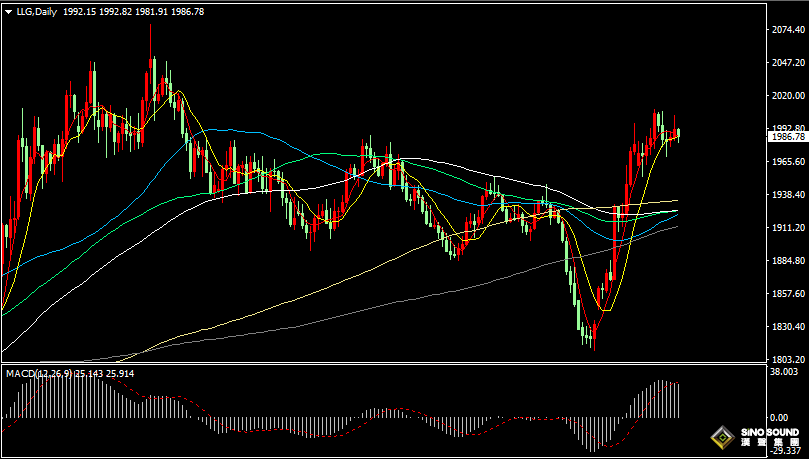Click the 2020.00 price axis label
Viewport: 809px width, 459px height.
(788, 96)
